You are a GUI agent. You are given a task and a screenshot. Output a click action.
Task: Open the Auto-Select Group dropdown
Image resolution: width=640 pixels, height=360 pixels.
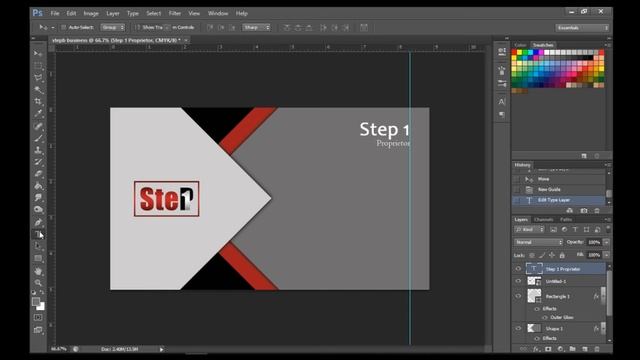coord(113,27)
